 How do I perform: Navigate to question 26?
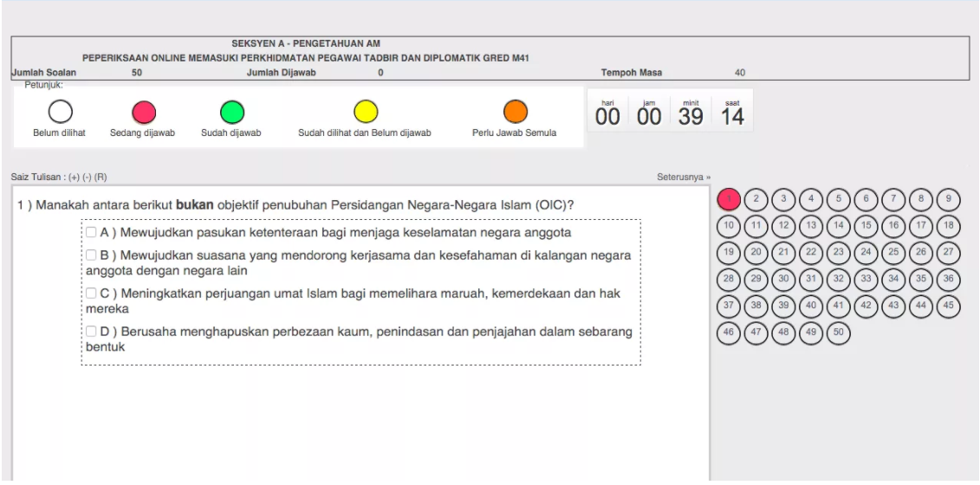tap(921, 253)
